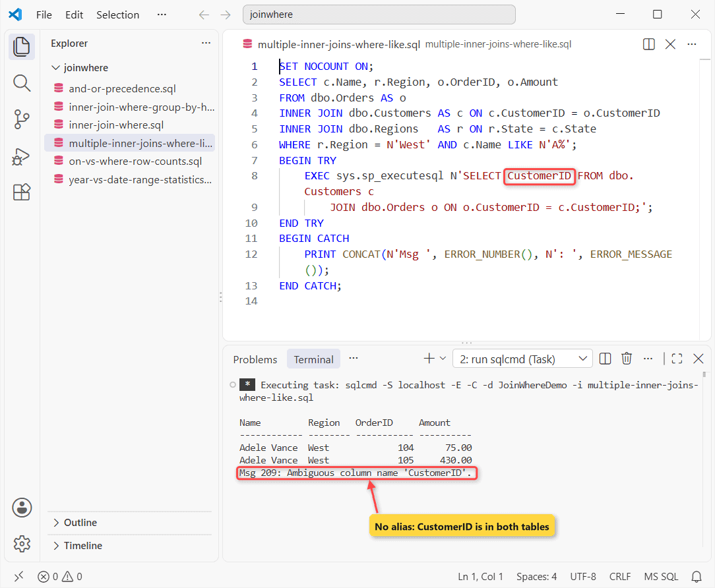Open the Run and Debug view
The image size is (715, 588).
[x=21, y=156]
